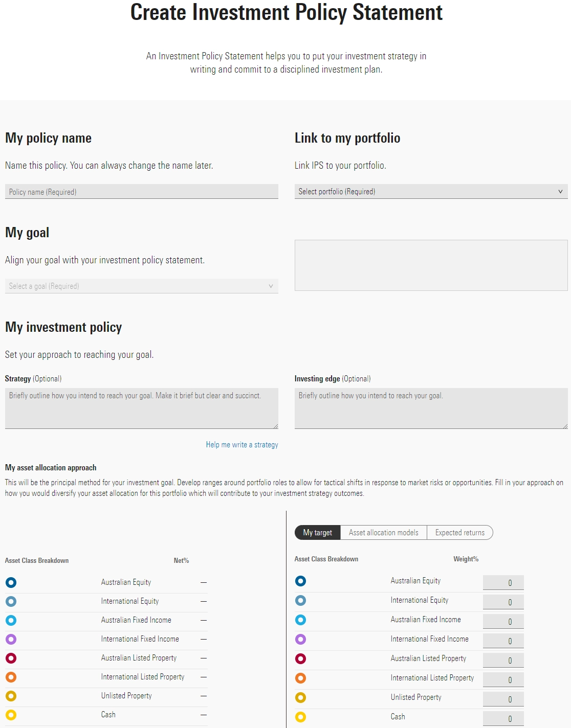Screen dimensions: 571x728
Task: Expand the Select a goal dropdown
Action: click(141, 286)
